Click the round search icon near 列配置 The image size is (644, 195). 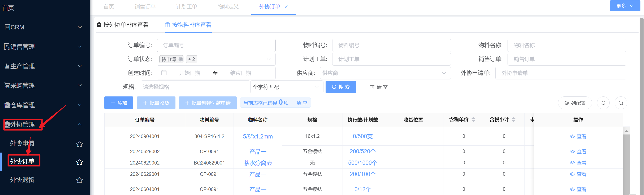(x=621, y=103)
